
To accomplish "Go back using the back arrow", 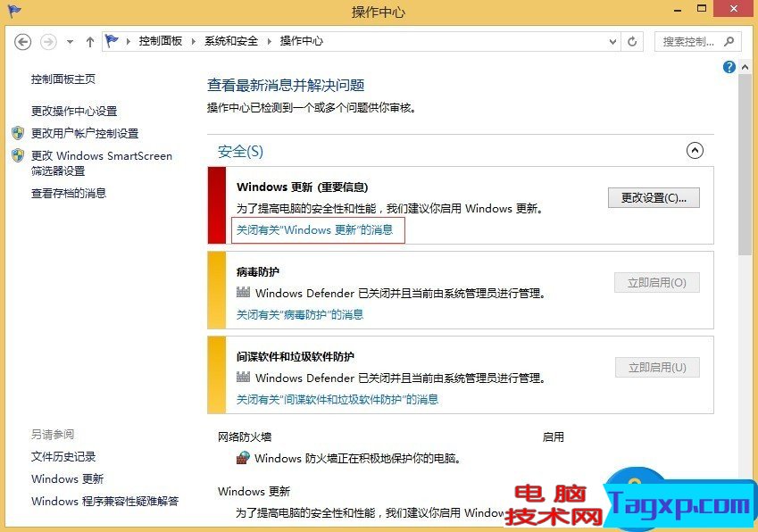I will click(x=22, y=42).
